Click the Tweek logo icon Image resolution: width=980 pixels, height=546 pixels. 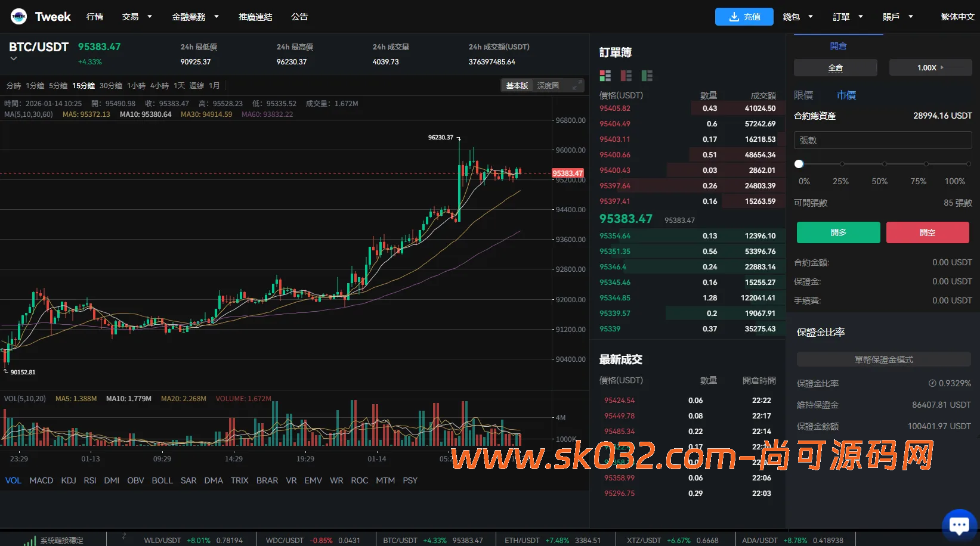click(18, 16)
